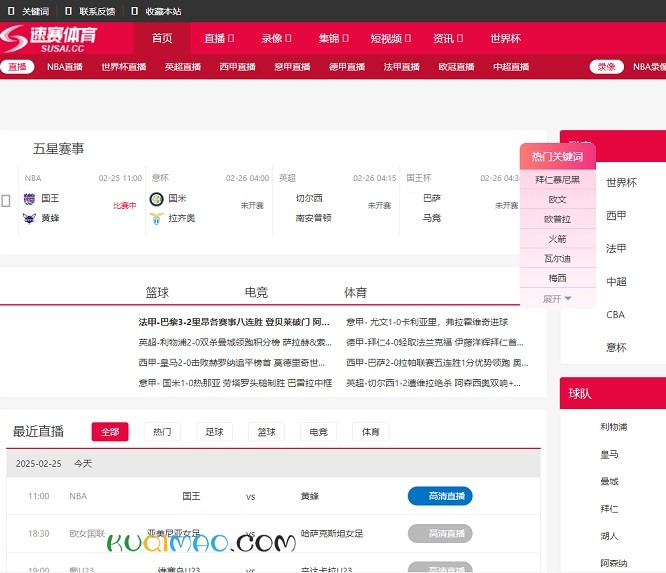Open the 德甲直播 link

click(347, 67)
